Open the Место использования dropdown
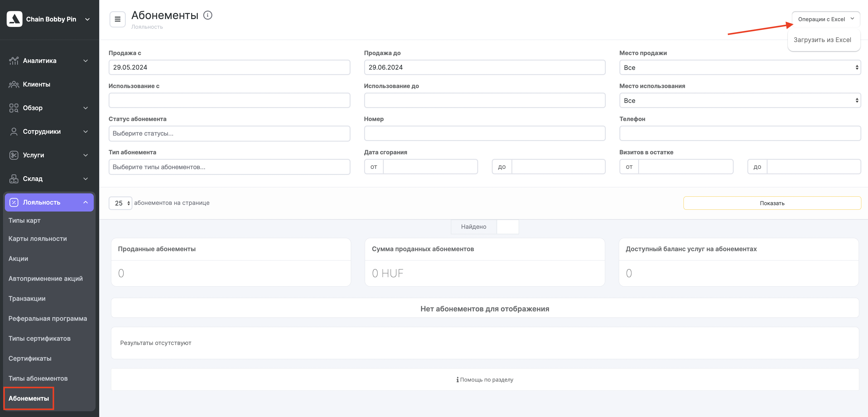This screenshot has height=417, width=868. click(x=740, y=100)
